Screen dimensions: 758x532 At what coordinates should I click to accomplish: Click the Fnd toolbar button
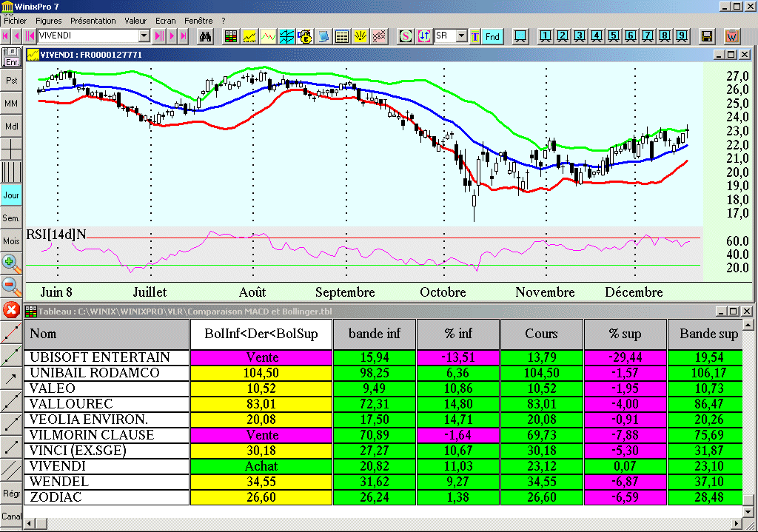coord(492,36)
